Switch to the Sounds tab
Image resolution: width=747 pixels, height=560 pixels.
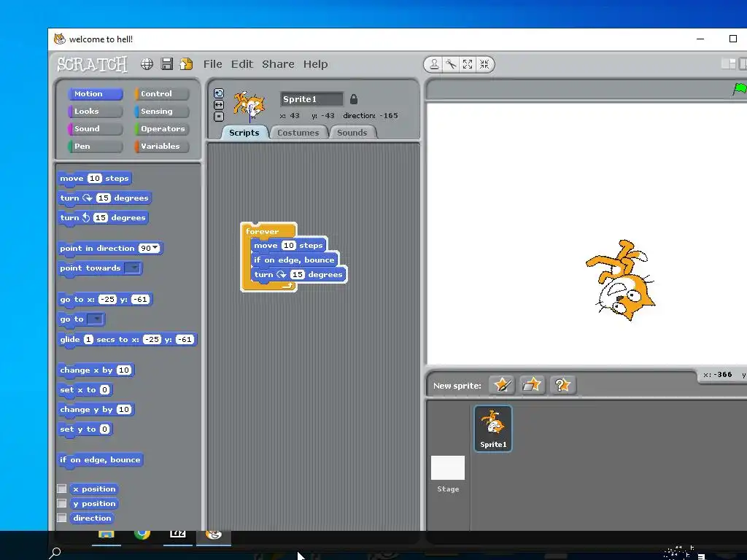(x=352, y=133)
